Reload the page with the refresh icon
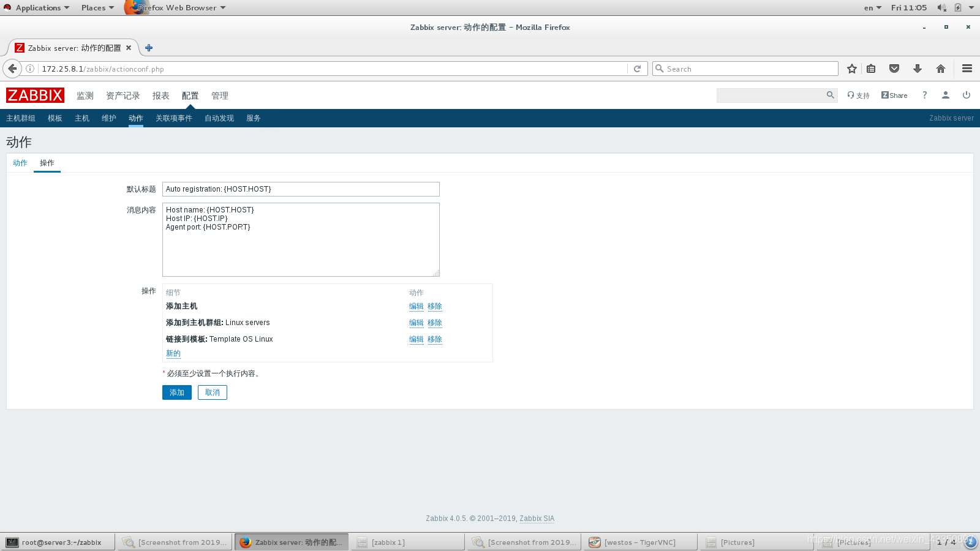Screen dimensions: 980x551 click(x=637, y=69)
